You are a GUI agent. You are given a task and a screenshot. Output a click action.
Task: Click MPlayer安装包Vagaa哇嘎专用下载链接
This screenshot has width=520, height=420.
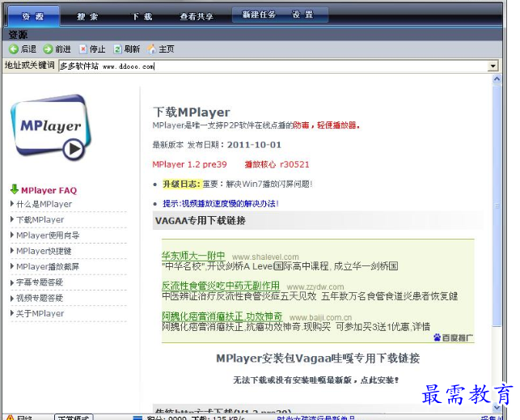(x=318, y=358)
